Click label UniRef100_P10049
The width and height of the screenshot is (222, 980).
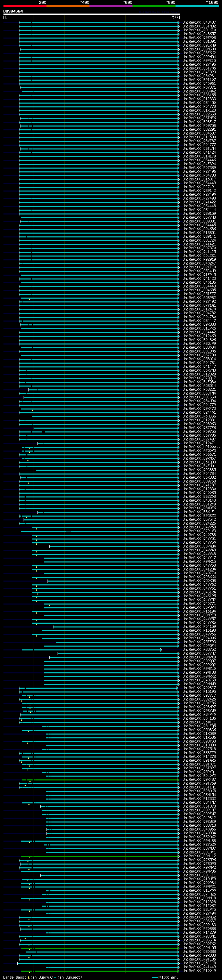point(199,971)
